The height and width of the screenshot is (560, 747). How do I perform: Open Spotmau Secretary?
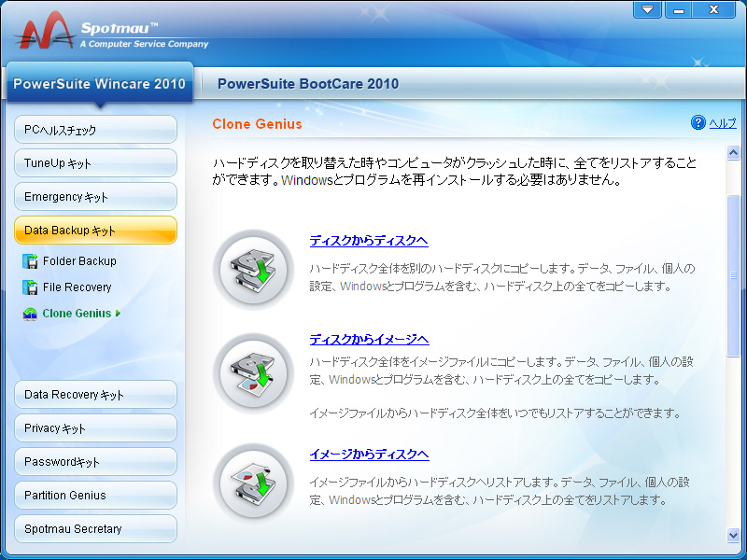point(96,528)
